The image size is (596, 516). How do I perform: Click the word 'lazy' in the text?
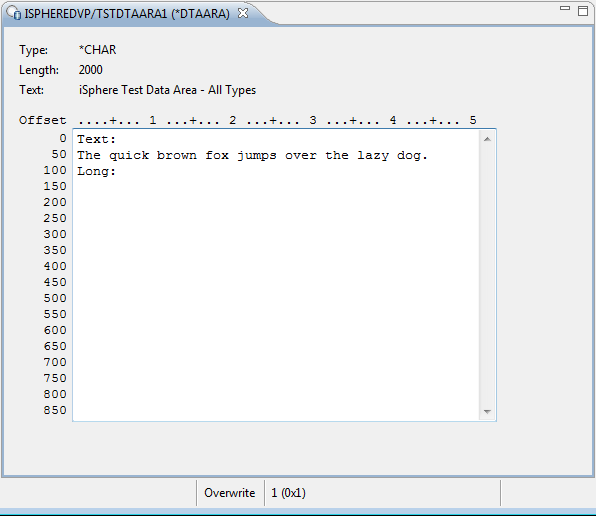pos(373,155)
